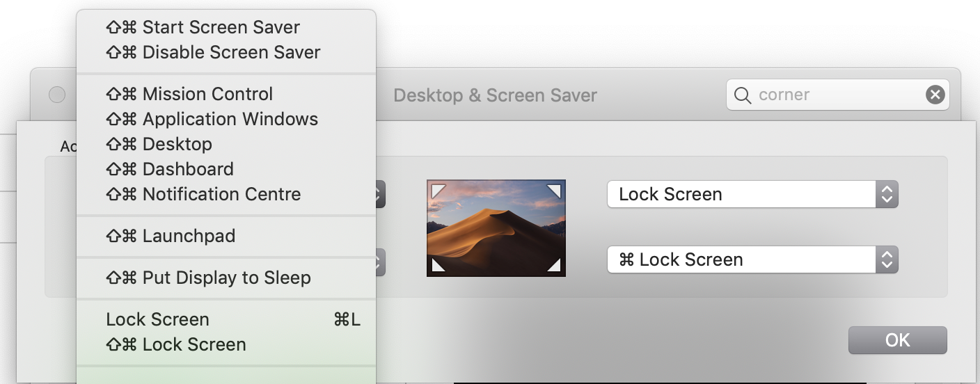The height and width of the screenshot is (384, 980).
Task: Click the top-left hot corner marker on the thumbnail
Action: point(438,190)
